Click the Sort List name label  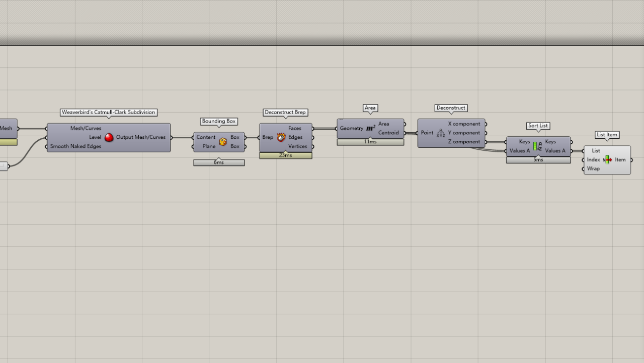(538, 126)
